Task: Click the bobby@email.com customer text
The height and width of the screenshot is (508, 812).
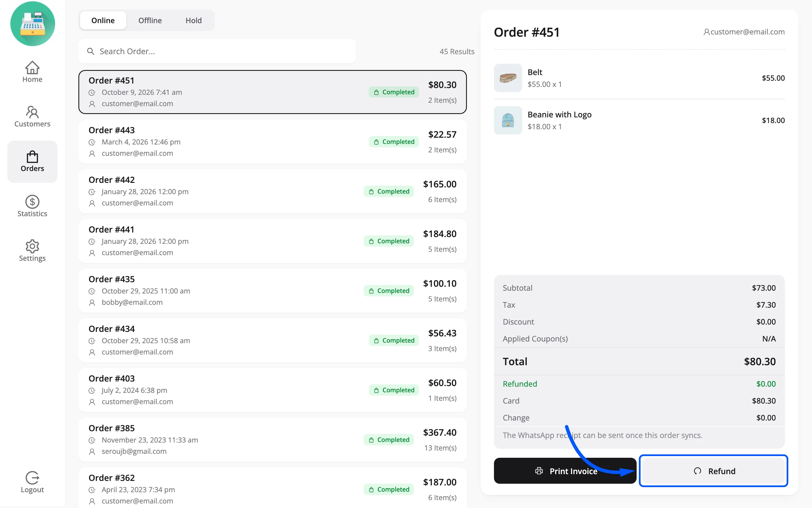Action: point(132,302)
